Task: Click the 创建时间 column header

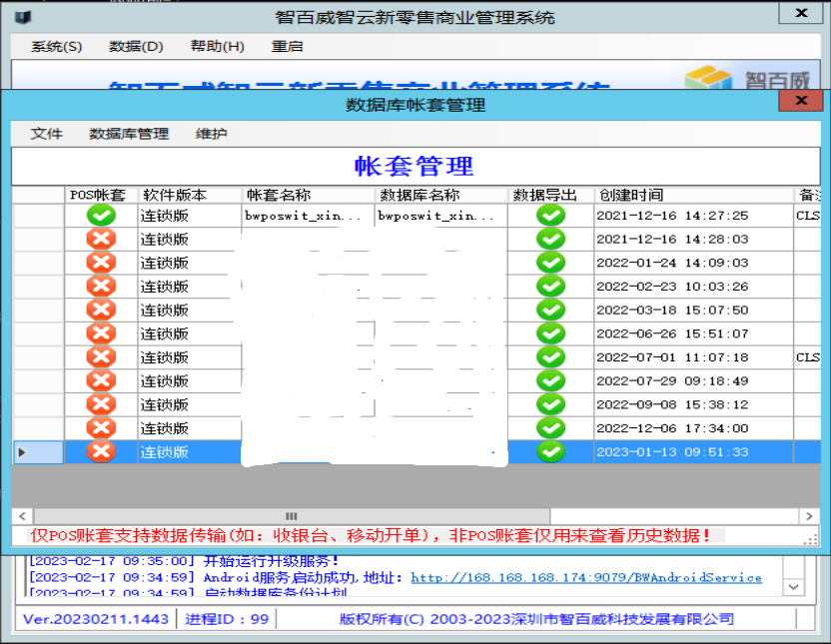Action: (629, 195)
